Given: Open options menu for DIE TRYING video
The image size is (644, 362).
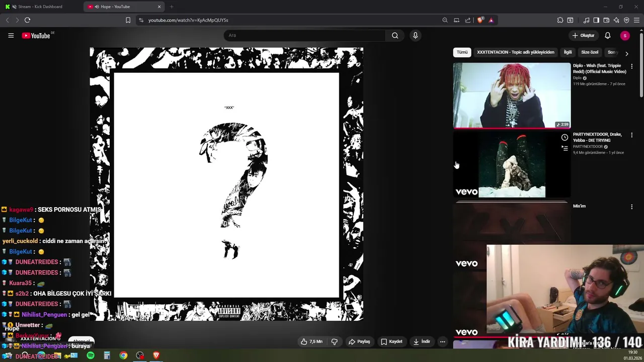Looking at the screenshot, I should click(631, 135).
